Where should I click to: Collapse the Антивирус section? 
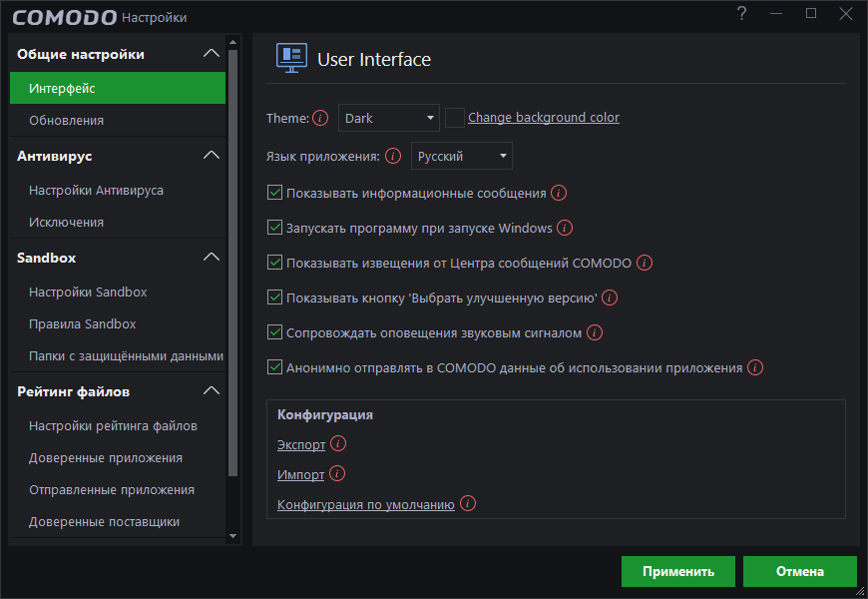click(x=211, y=156)
